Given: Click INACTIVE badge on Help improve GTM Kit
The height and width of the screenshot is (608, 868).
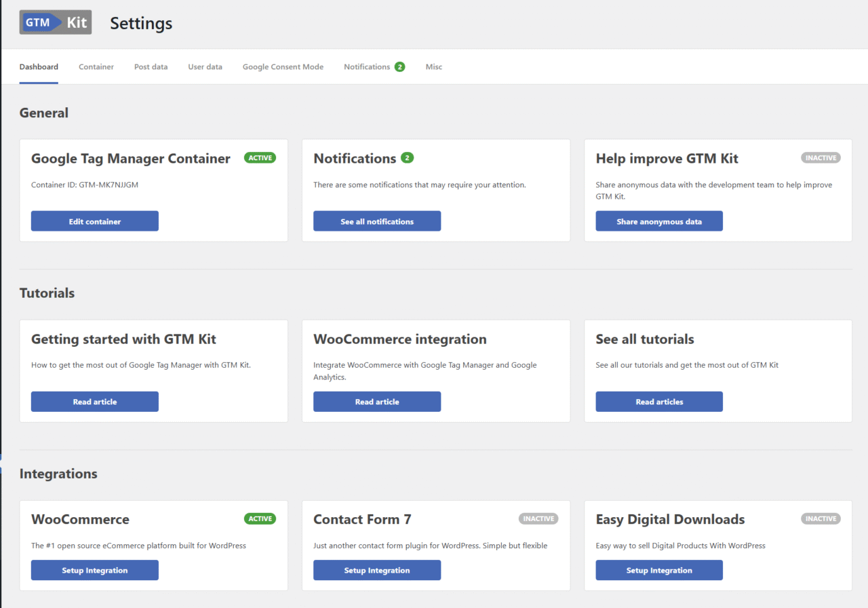Looking at the screenshot, I should [x=821, y=158].
